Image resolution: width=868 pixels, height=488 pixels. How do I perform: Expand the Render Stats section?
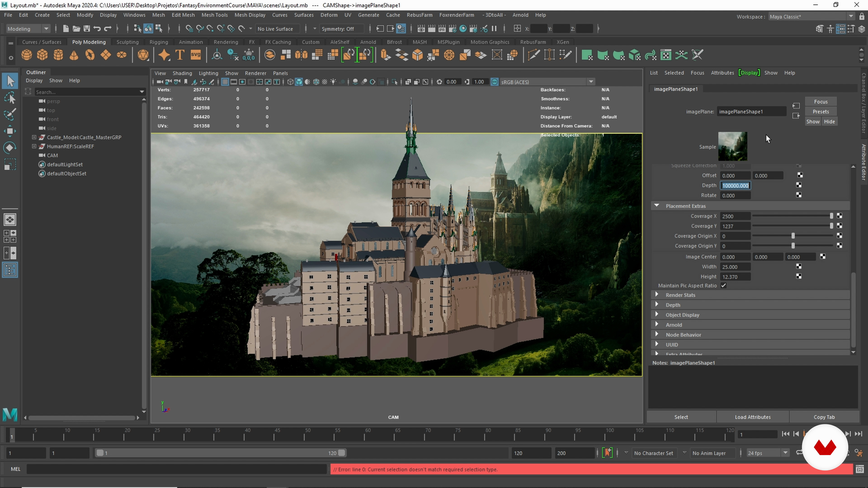point(656,294)
